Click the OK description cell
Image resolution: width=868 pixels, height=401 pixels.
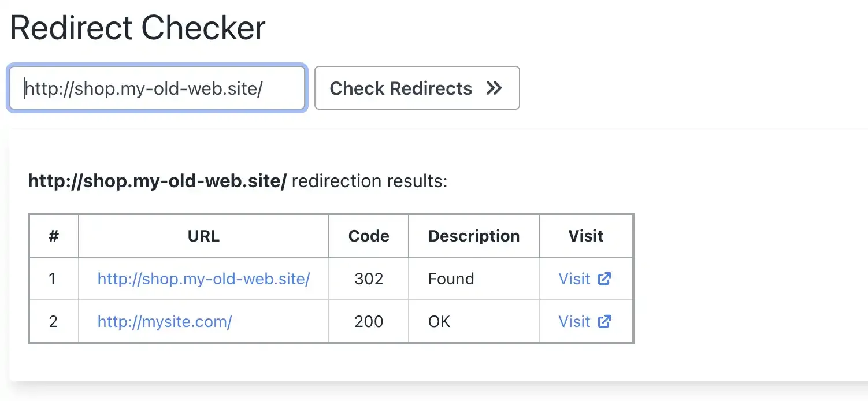[439, 321]
